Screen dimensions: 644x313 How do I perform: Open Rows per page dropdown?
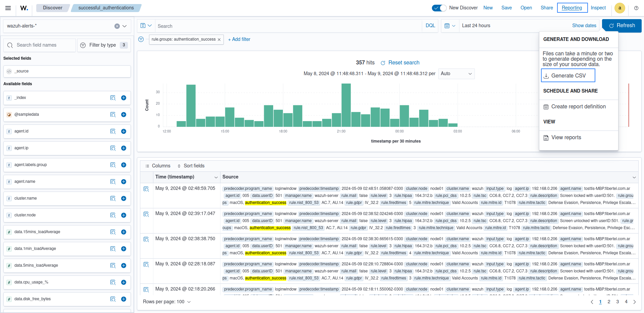click(x=167, y=302)
